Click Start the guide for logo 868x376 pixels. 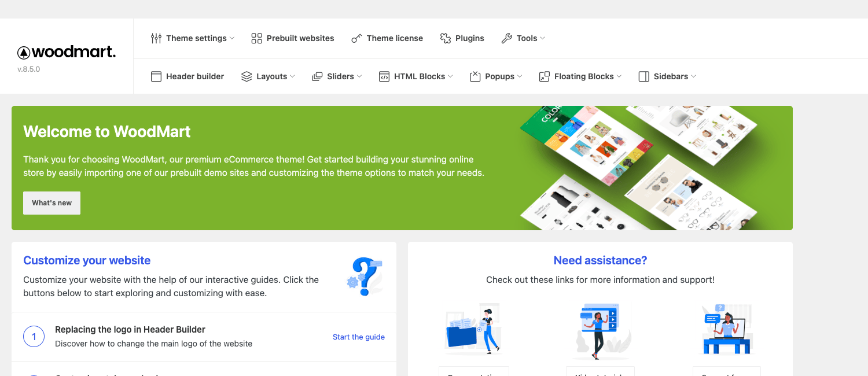[x=359, y=337]
